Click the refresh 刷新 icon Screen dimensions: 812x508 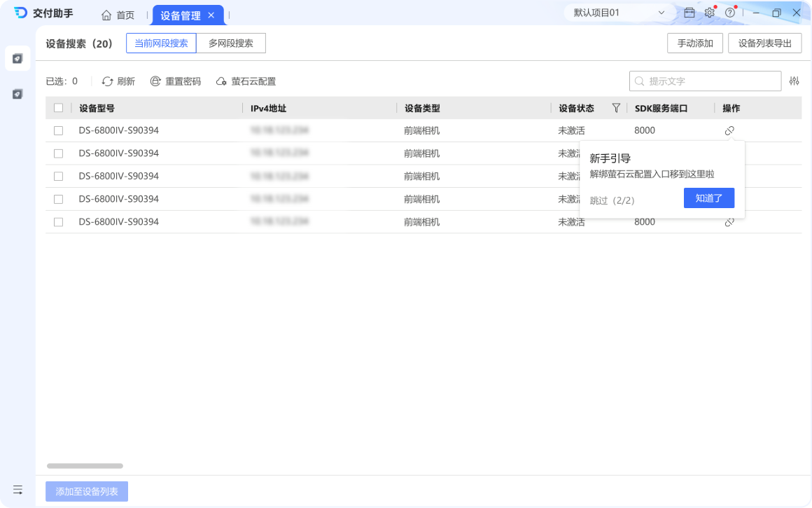tap(107, 81)
